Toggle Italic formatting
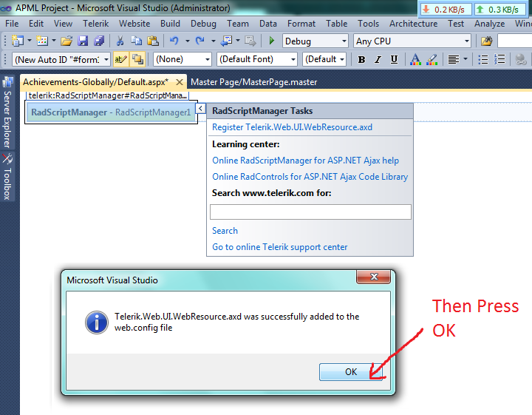The height and width of the screenshot is (415, 532). [x=378, y=59]
